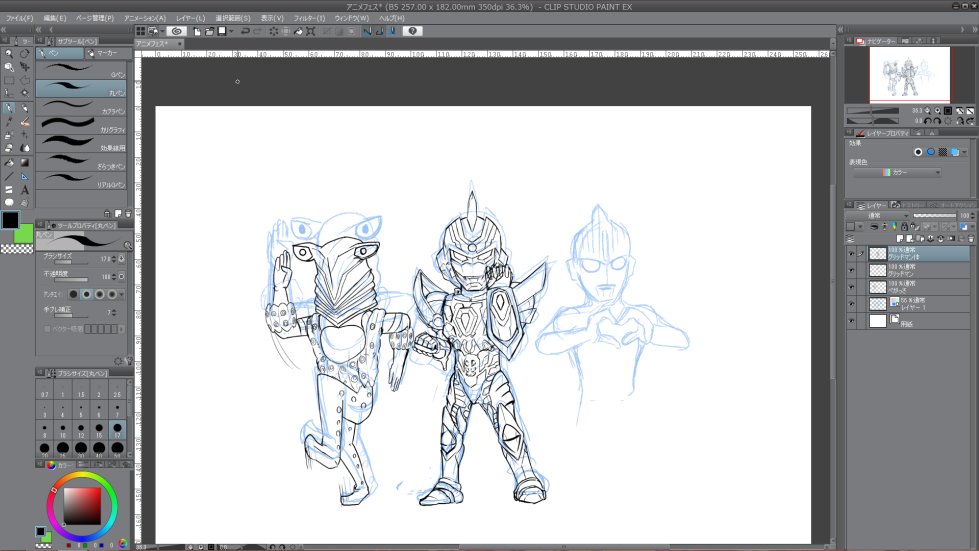Switch to マーカー sub tool tab
This screenshot has width=979, height=551.
(106, 53)
